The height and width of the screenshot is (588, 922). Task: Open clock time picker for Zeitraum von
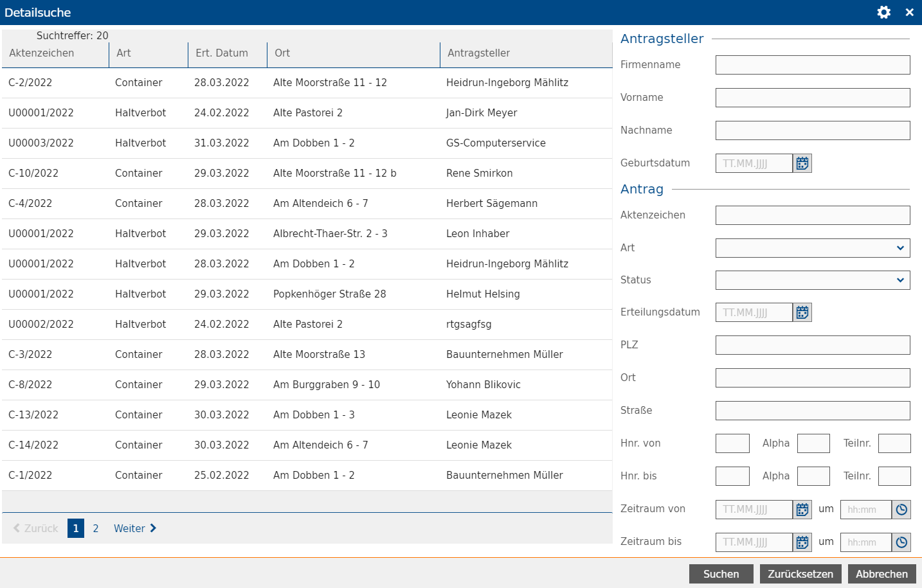click(x=901, y=510)
